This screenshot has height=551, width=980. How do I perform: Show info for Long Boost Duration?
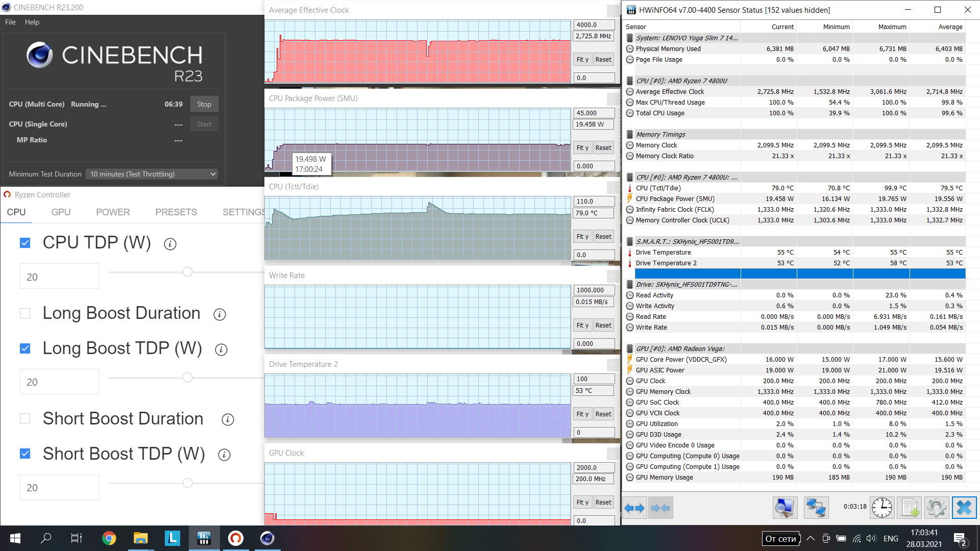click(219, 314)
